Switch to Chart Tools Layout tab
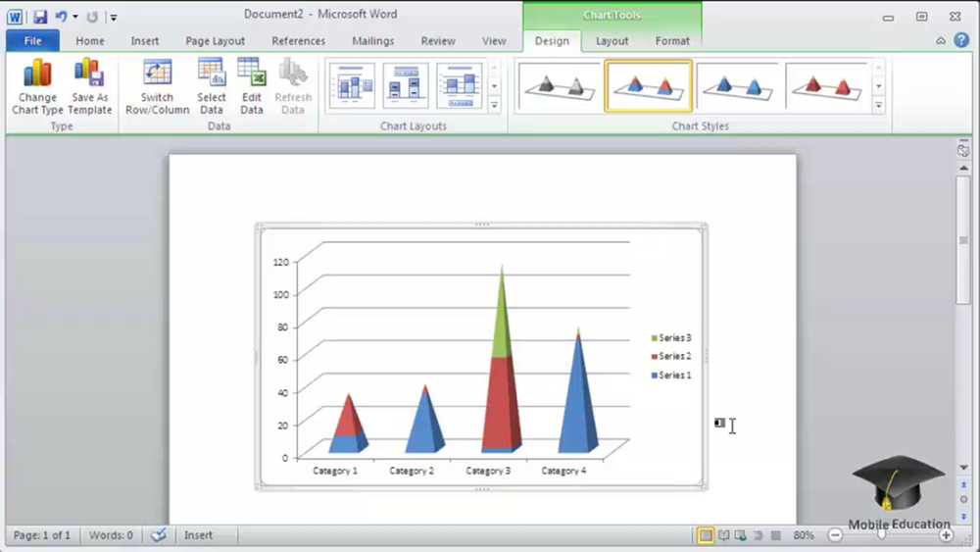 tap(612, 40)
